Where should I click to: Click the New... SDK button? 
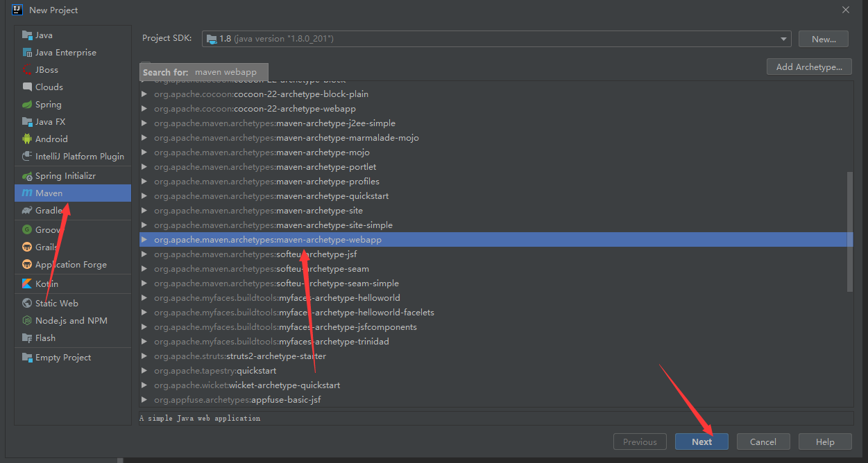[824, 39]
